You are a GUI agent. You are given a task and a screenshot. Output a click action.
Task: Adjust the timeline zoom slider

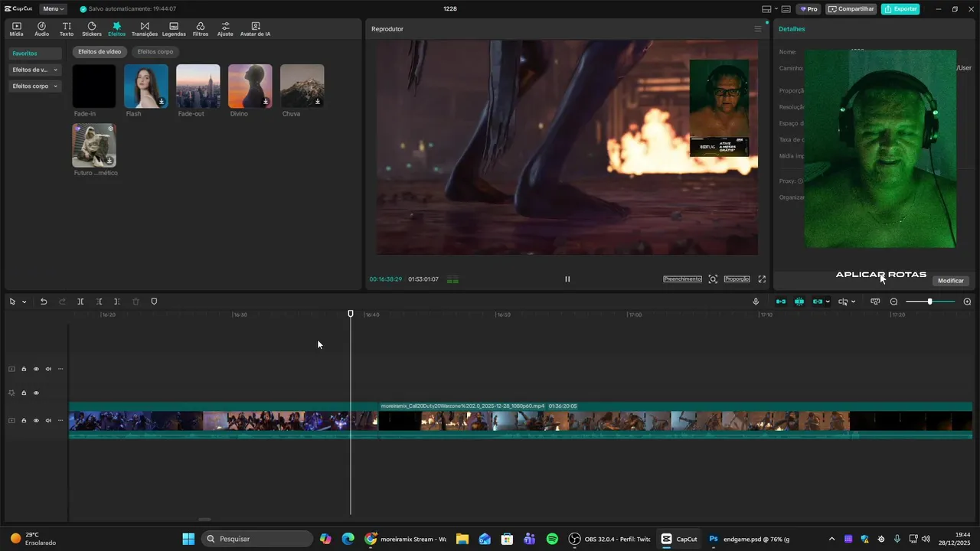930,302
